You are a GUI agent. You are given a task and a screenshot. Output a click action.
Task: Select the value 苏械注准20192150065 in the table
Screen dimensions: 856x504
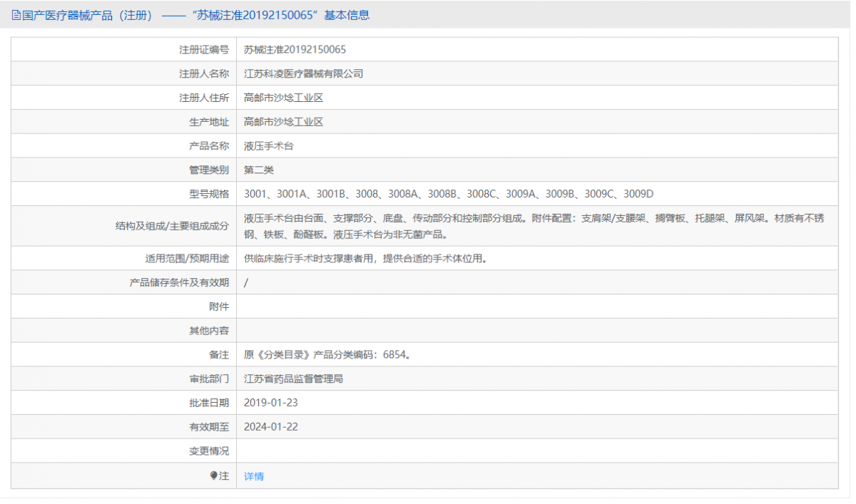click(x=295, y=50)
